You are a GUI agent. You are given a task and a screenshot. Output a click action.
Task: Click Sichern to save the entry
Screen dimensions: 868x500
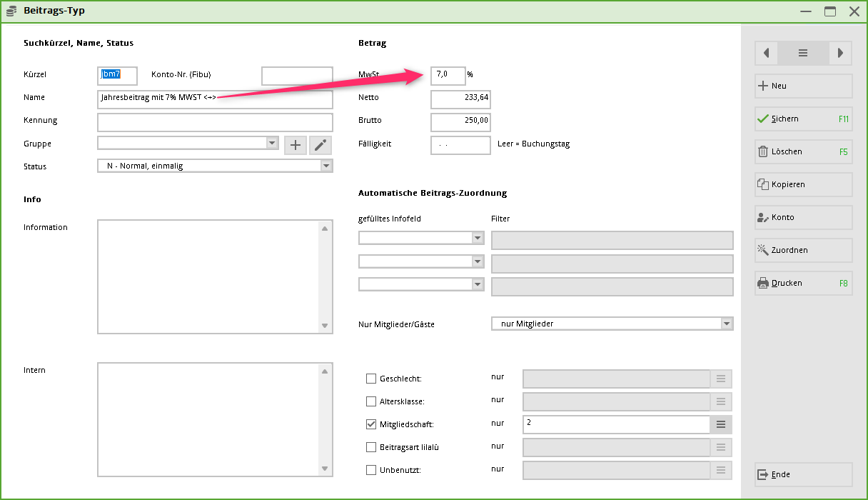803,119
